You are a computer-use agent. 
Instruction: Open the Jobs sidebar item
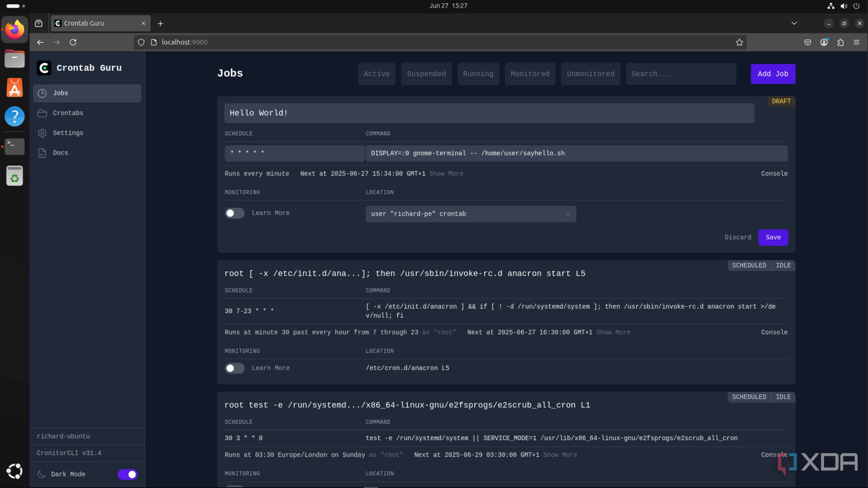tap(87, 93)
